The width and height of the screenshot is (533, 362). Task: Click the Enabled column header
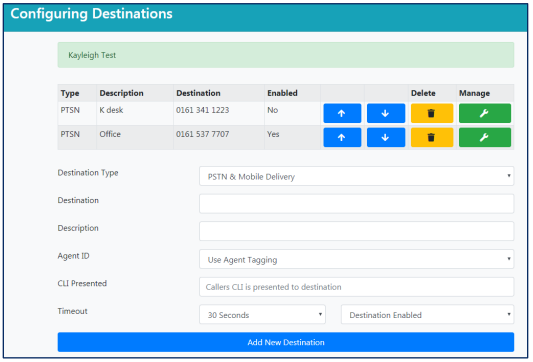[282, 93]
